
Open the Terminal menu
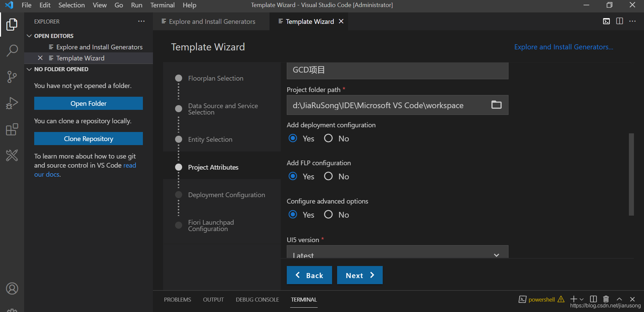click(x=162, y=5)
